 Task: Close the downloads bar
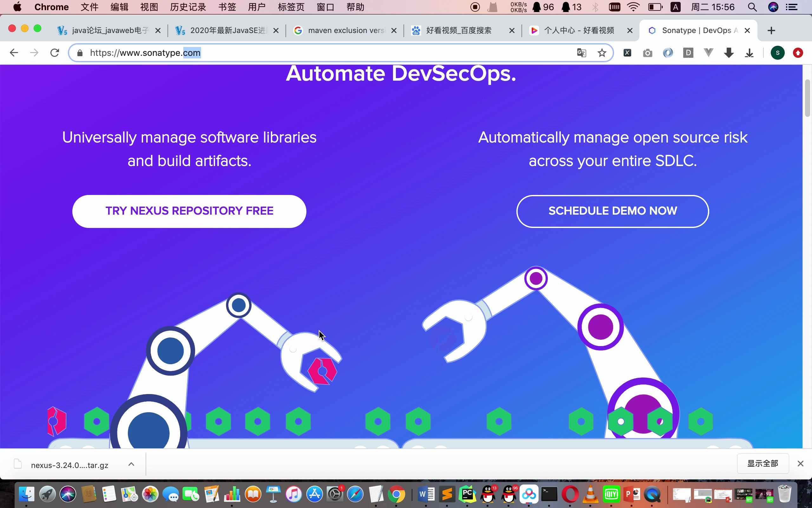800,464
